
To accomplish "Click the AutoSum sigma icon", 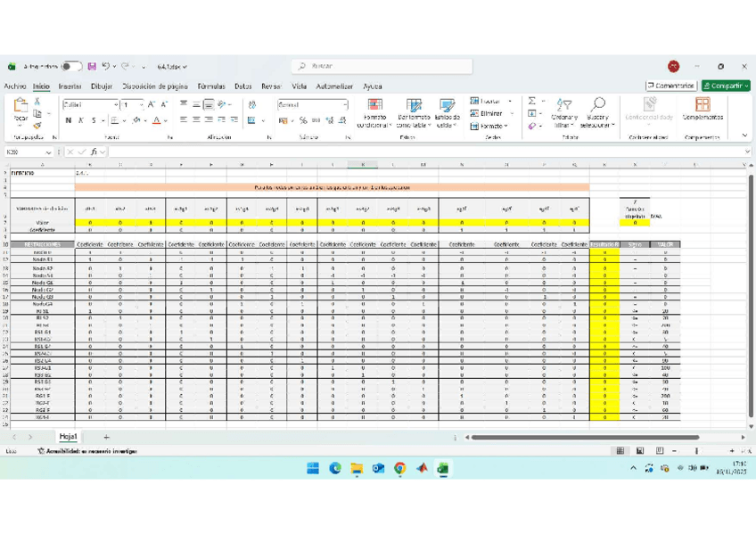I will [x=532, y=102].
